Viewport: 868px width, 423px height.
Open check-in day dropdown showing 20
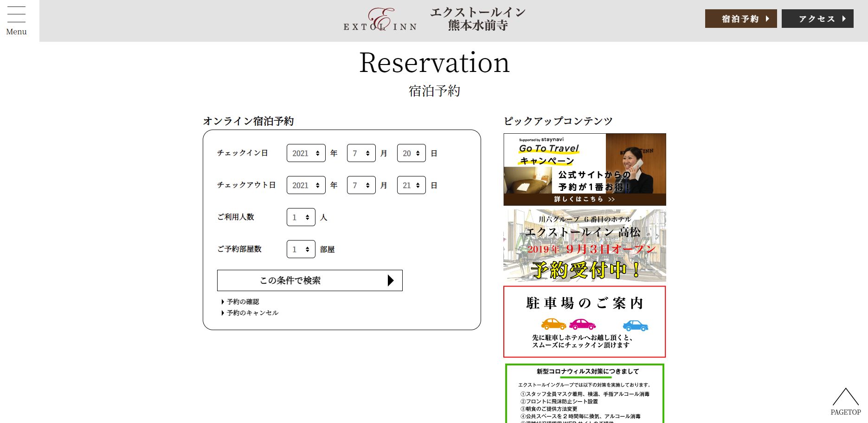[411, 153]
